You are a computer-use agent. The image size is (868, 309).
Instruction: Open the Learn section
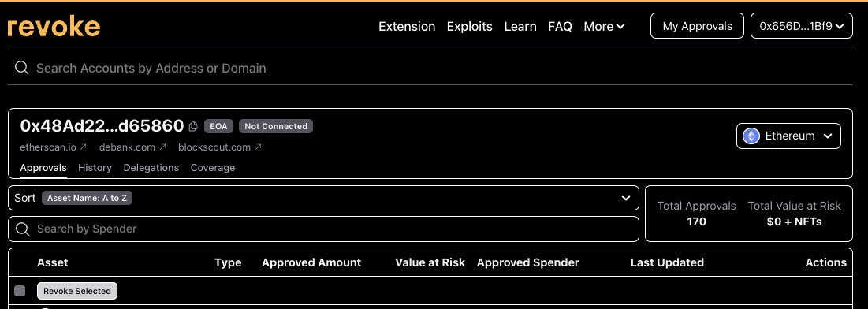point(520,26)
